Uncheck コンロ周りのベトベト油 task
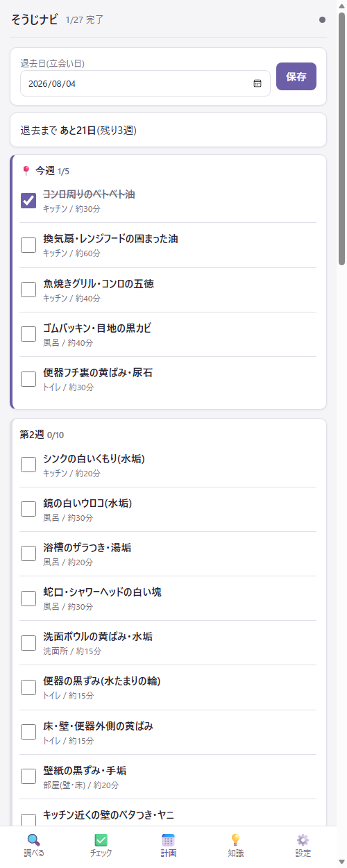Screen dimensions: 347x868 28,201
